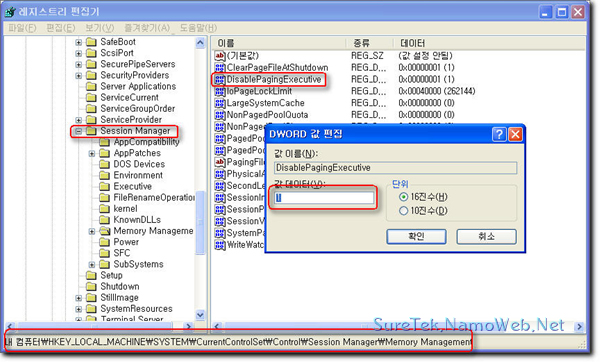600x362 pixels.
Task: Click the 0x00040000 (262144) data cell
Action: tap(437, 91)
